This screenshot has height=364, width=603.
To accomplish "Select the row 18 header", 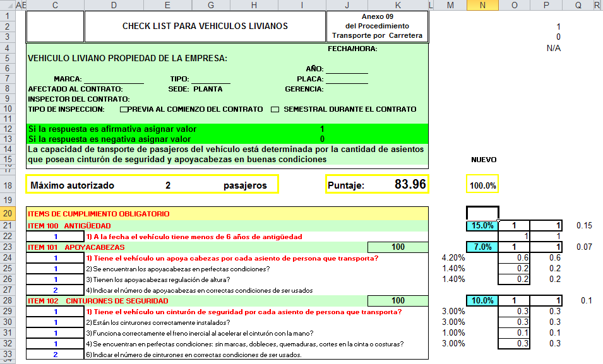I will (x=6, y=185).
